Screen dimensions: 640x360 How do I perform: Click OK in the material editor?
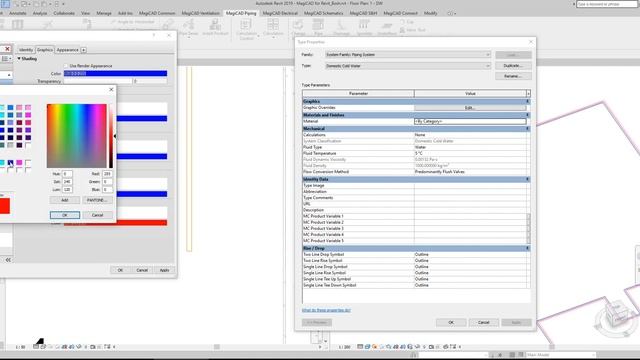tap(120, 270)
